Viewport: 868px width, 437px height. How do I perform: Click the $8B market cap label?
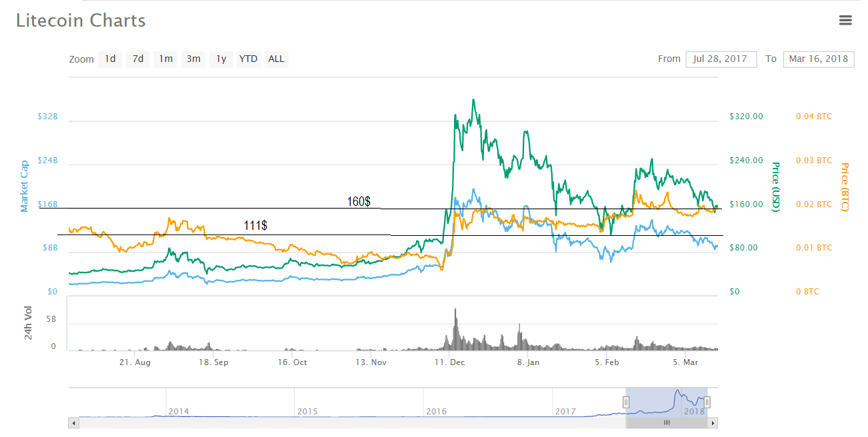pos(51,248)
